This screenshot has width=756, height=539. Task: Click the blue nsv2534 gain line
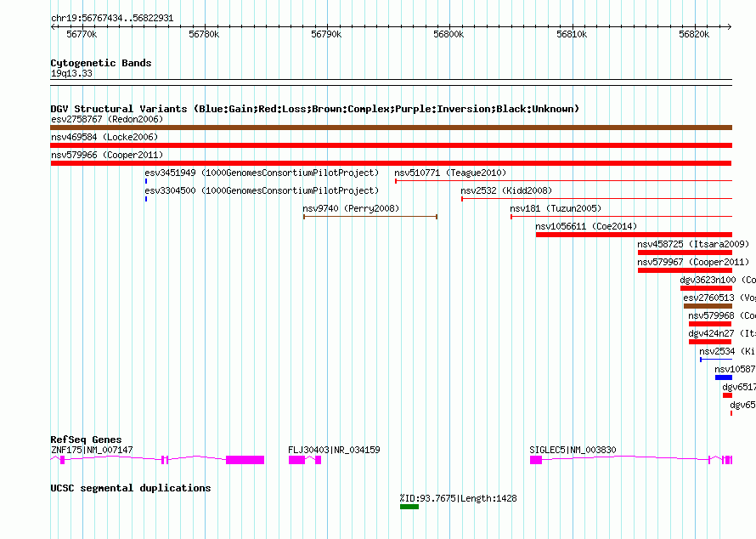[716, 360]
